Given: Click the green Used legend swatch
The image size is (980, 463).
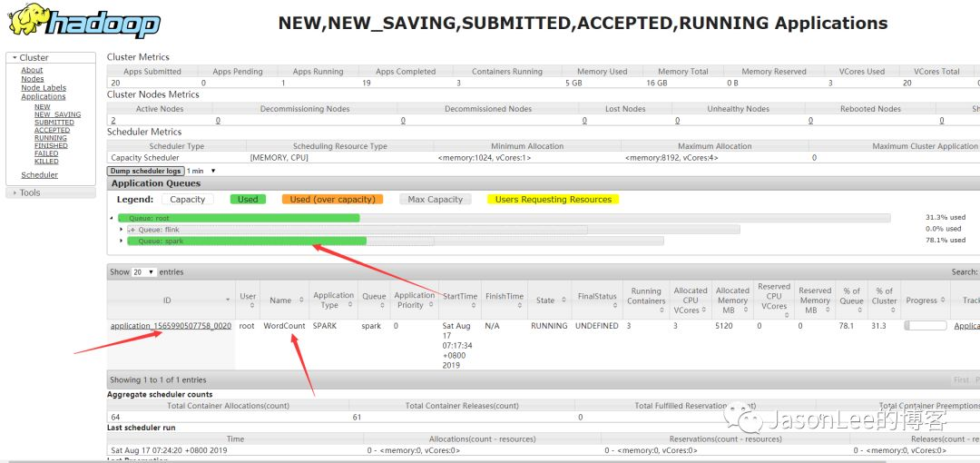Looking at the screenshot, I should pyautogui.click(x=248, y=200).
